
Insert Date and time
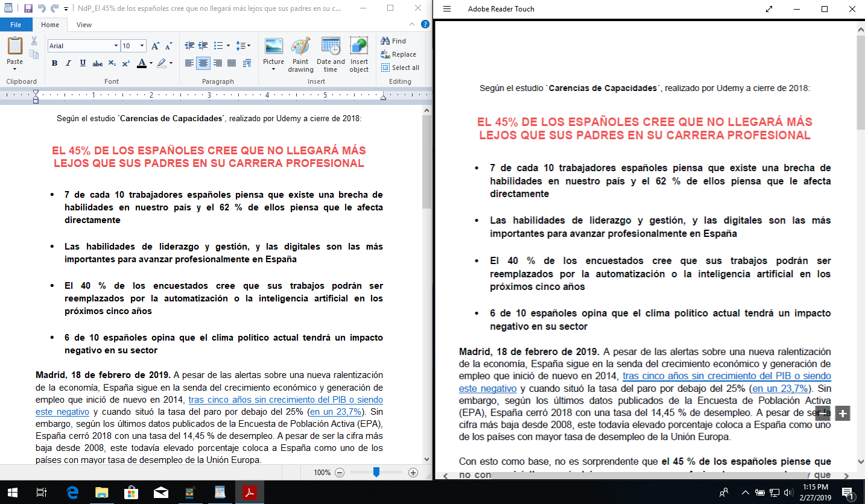pyautogui.click(x=331, y=47)
